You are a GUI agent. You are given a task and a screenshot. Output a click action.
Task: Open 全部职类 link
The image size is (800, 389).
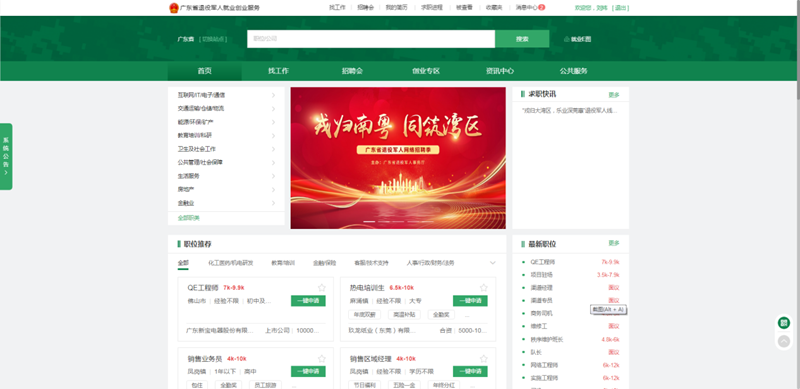pos(189,218)
